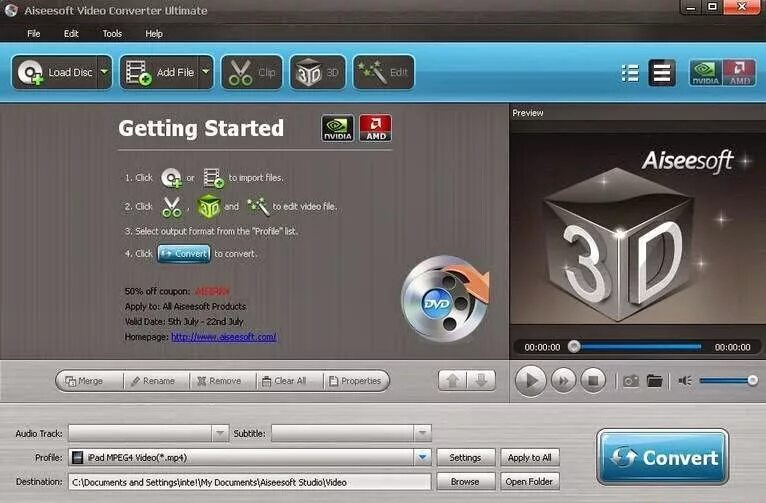Click NVIDIA logo beside Getting Started
Screen dimensions: 766x503
coord(338,128)
